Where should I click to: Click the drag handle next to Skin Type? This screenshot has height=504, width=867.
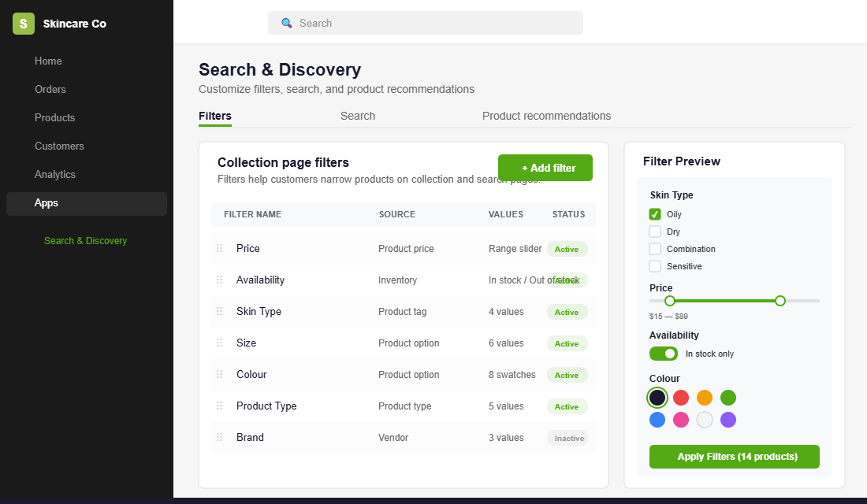point(220,311)
